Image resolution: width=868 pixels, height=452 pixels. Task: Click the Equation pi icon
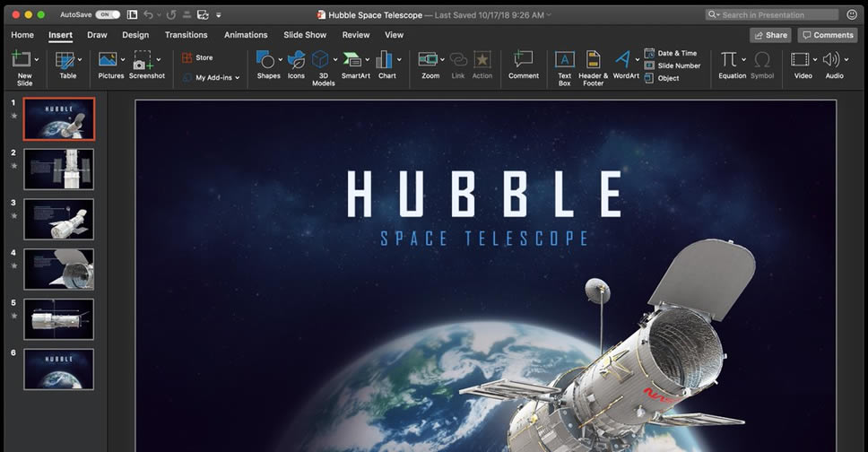(728, 60)
